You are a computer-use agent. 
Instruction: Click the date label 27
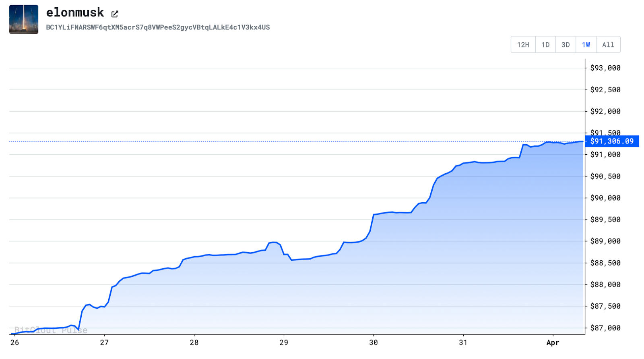point(104,342)
